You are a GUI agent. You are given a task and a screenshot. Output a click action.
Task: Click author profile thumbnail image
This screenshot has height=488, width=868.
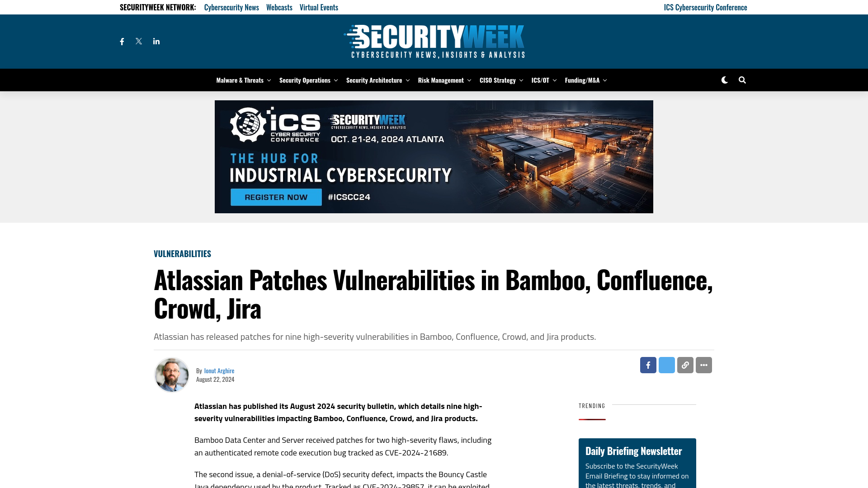click(x=172, y=374)
